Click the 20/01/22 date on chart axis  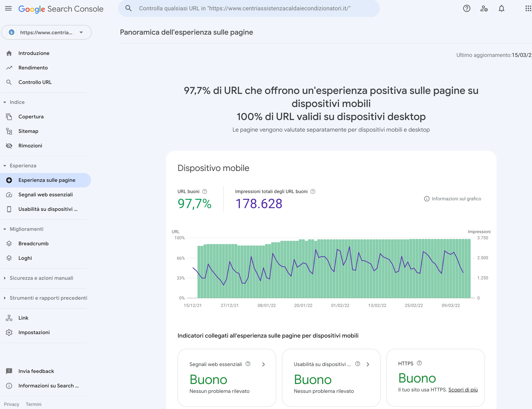coord(303,305)
